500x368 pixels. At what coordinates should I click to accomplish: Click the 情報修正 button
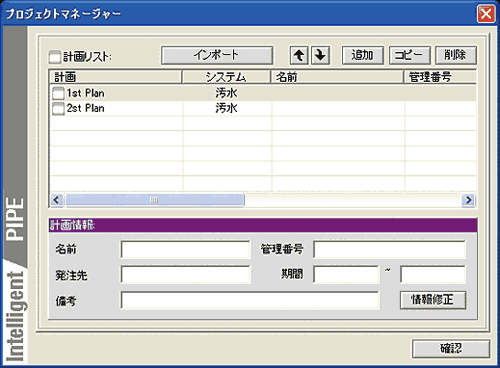click(433, 300)
